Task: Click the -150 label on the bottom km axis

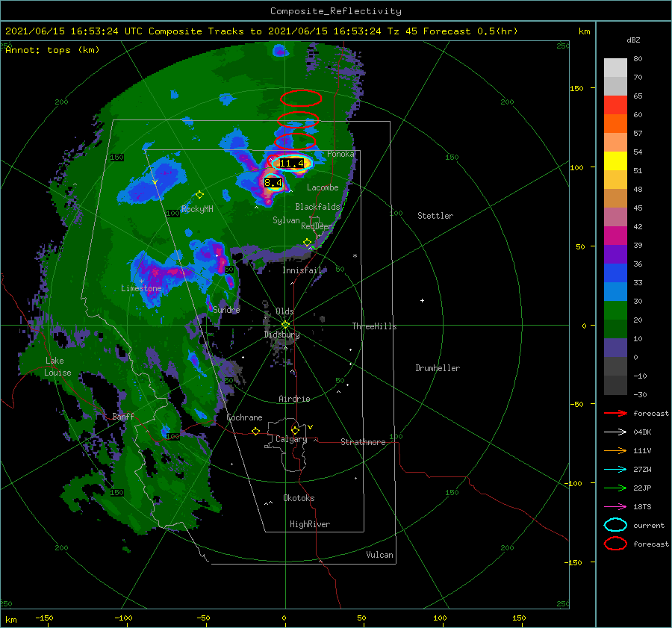Action: click(x=44, y=618)
